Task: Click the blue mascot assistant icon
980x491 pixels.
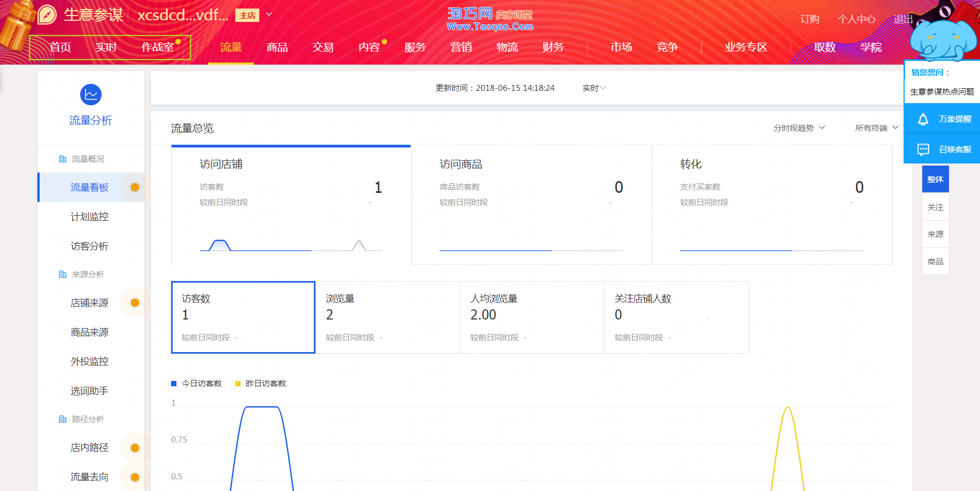Action: tap(944, 40)
